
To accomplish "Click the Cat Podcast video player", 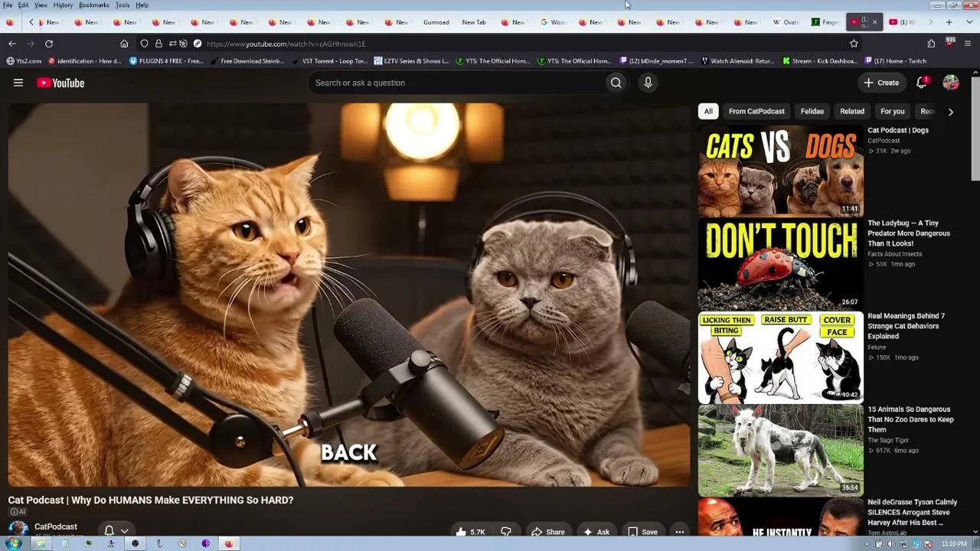I will pyautogui.click(x=349, y=295).
